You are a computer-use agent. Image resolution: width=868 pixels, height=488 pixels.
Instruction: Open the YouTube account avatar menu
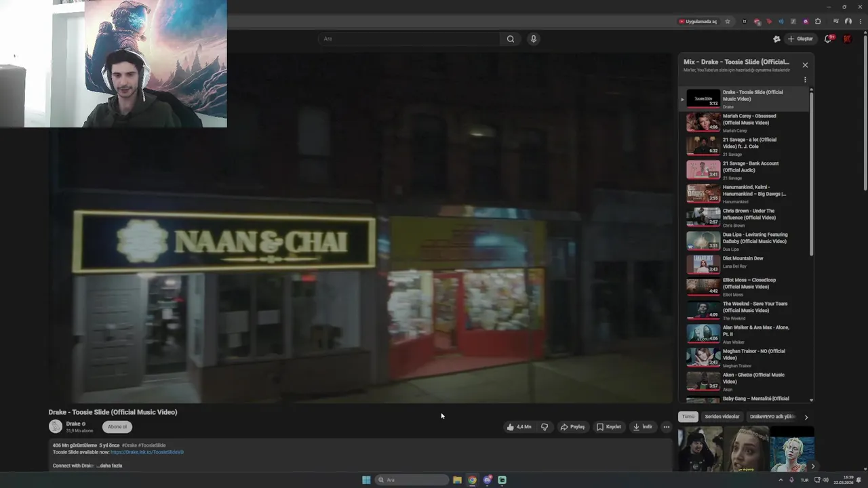847,39
